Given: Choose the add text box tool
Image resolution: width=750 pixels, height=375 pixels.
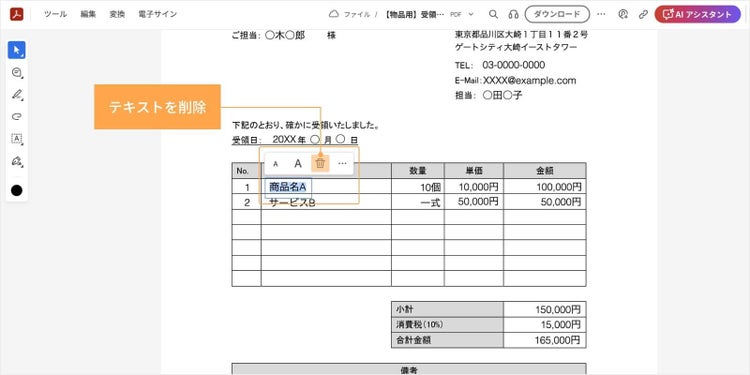Looking at the screenshot, I should [x=17, y=139].
